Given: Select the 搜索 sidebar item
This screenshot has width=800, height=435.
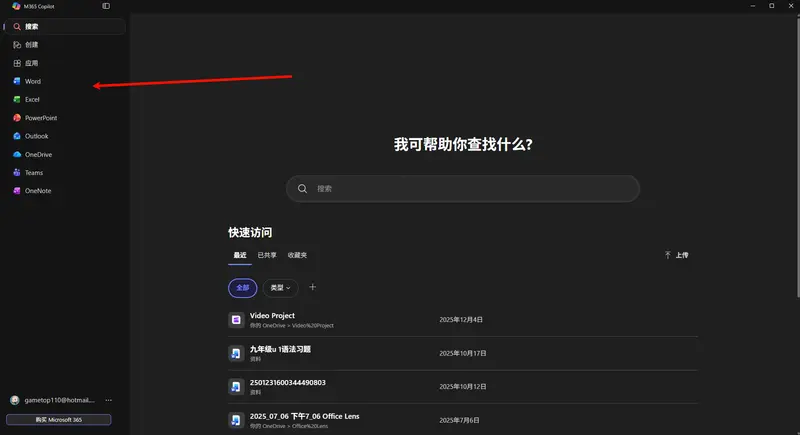Looking at the screenshot, I should click(65, 27).
